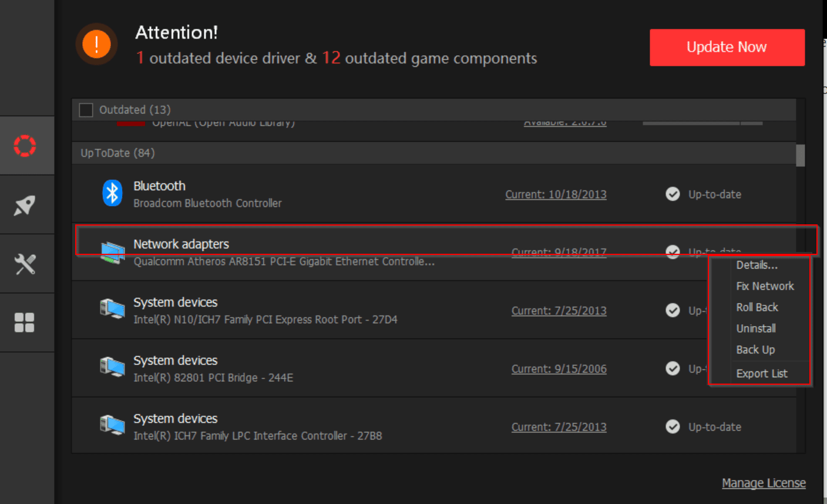The width and height of the screenshot is (827, 504).
Task: Select the Broadcom Bluetooth Controller text
Action: pyautogui.click(x=207, y=203)
